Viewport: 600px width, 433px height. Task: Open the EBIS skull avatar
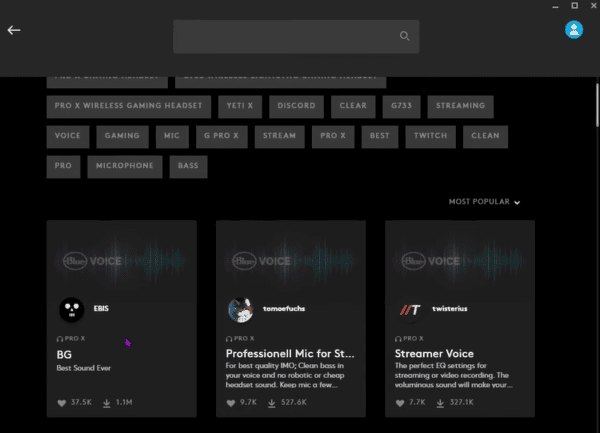[72, 309]
